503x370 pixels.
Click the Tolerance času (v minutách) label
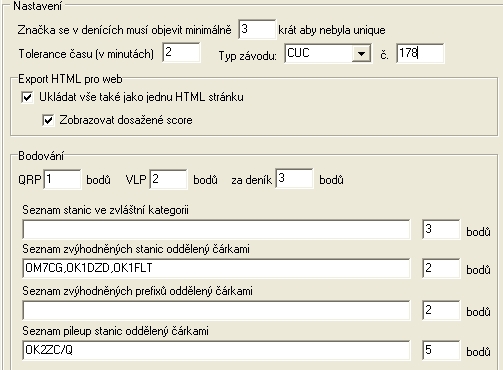[x=86, y=54]
